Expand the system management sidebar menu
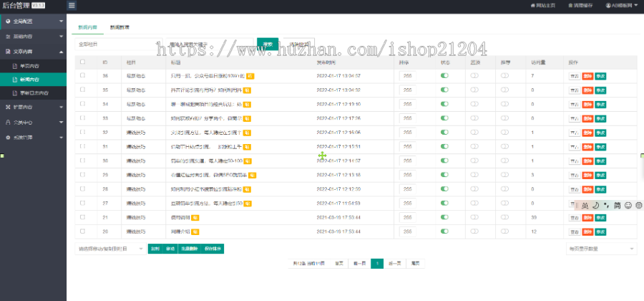This screenshot has width=644, height=301. 33,138
